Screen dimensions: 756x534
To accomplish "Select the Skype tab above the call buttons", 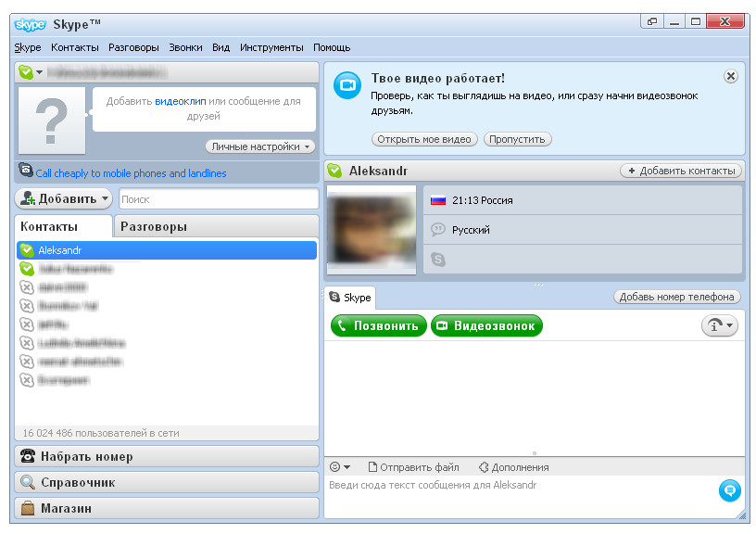I will (350, 298).
